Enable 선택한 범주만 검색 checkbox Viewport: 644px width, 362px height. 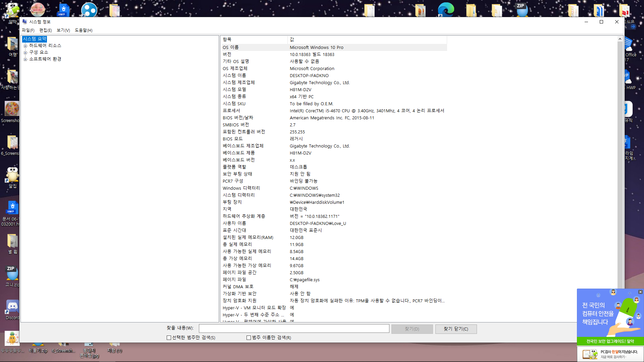[169, 338]
